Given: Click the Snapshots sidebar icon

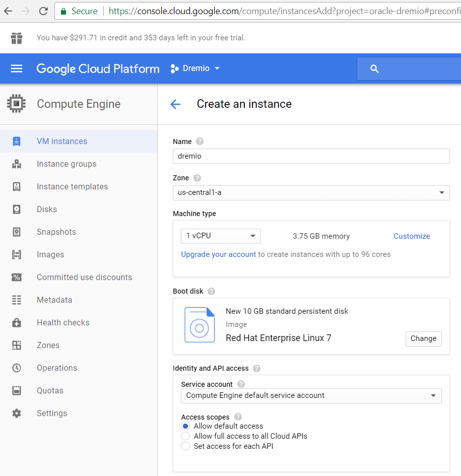Looking at the screenshot, I should [x=17, y=232].
